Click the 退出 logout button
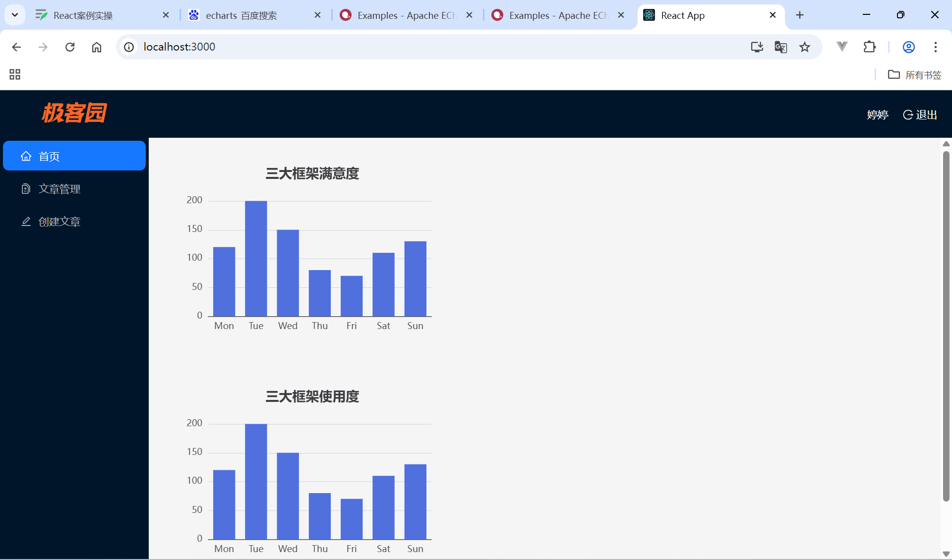Viewport: 952px width, 560px height. click(920, 115)
